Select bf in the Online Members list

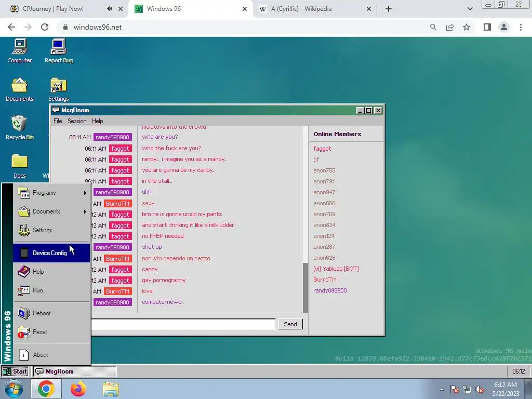tap(316, 159)
